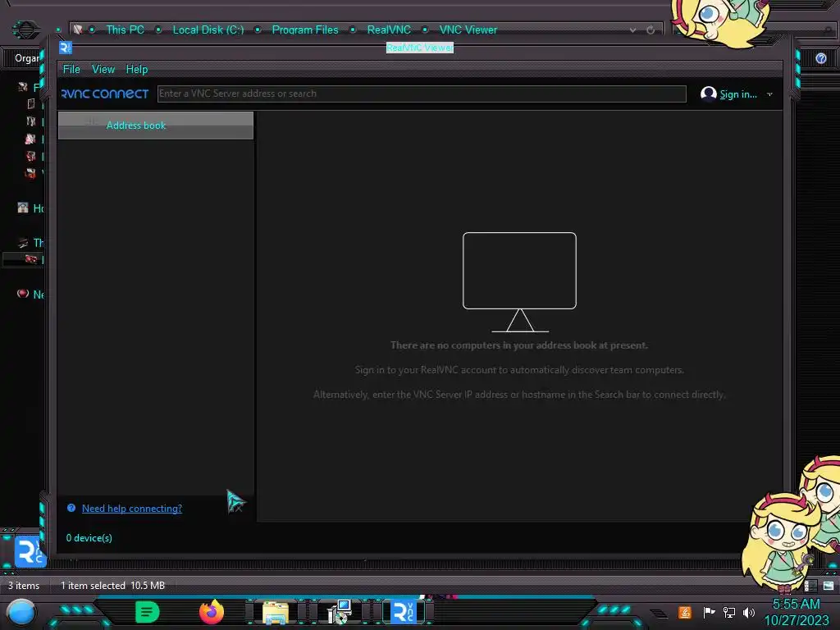The height and width of the screenshot is (630, 840).
Task: Open the Action Center flag tray icon
Action: coord(708,612)
